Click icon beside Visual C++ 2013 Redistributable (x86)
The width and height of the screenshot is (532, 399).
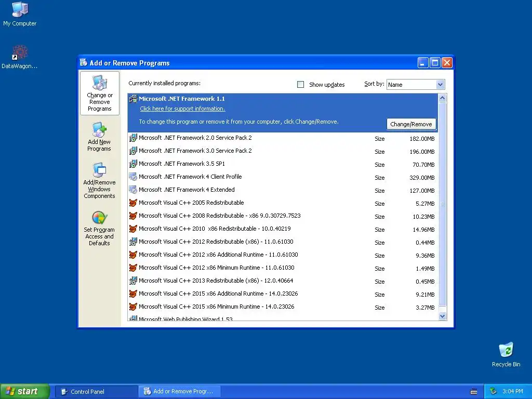[133, 281]
